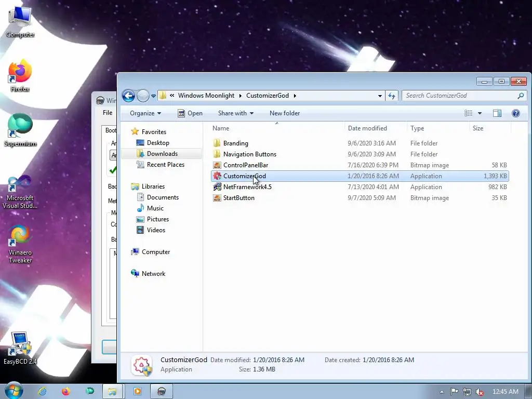Sort files by Date modified column
Viewport: 532px width, 399px height.
[376, 128]
